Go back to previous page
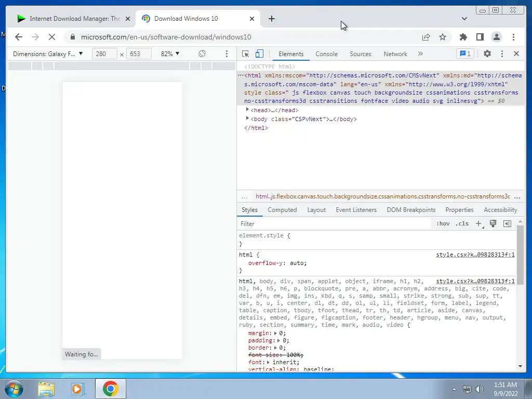 pyautogui.click(x=19, y=37)
